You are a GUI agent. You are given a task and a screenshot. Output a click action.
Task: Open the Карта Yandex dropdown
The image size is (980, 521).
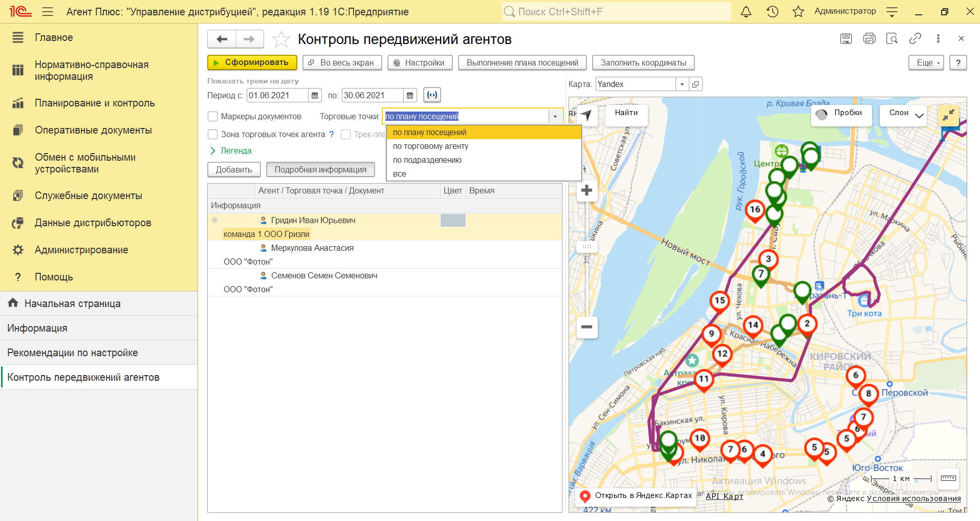pos(682,84)
